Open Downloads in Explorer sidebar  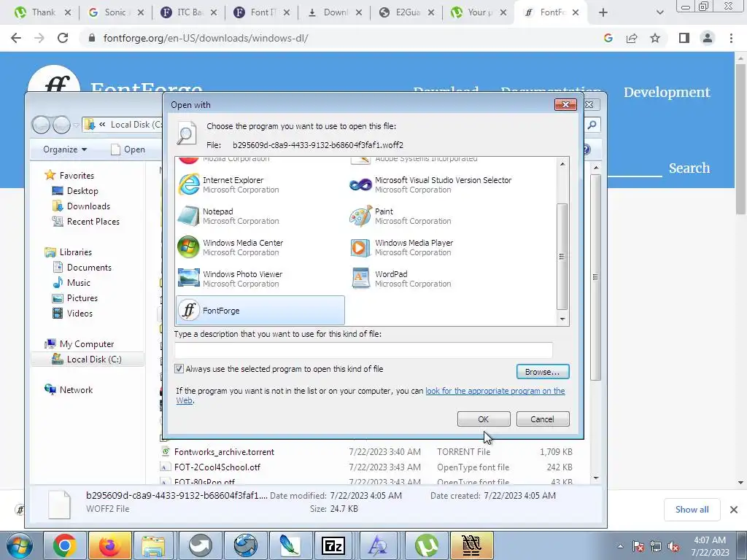pos(82,206)
